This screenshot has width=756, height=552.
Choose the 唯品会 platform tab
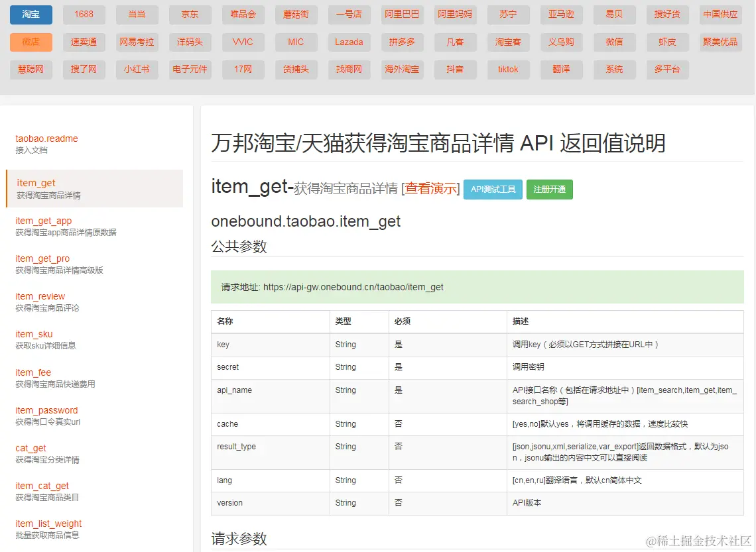coord(243,15)
